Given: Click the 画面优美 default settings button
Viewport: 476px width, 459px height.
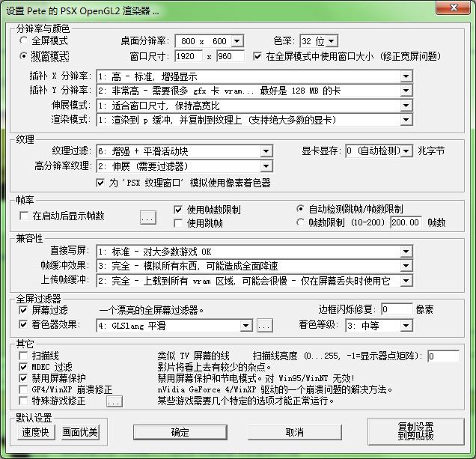Looking at the screenshot, I should pos(80,432).
